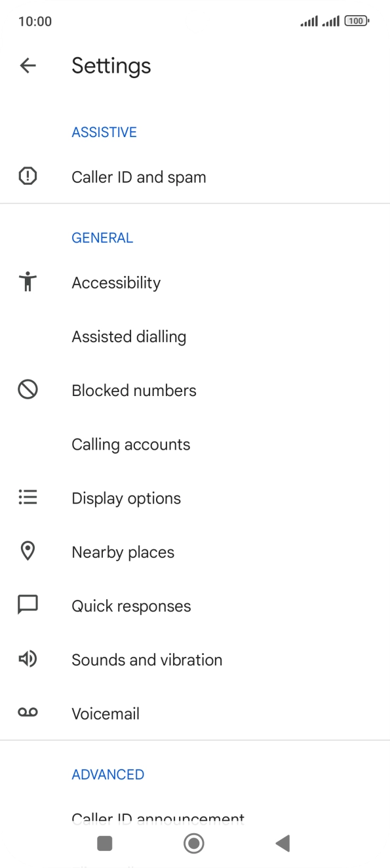Open Caller ID and spam settings
The height and width of the screenshot is (868, 390).
point(138,176)
